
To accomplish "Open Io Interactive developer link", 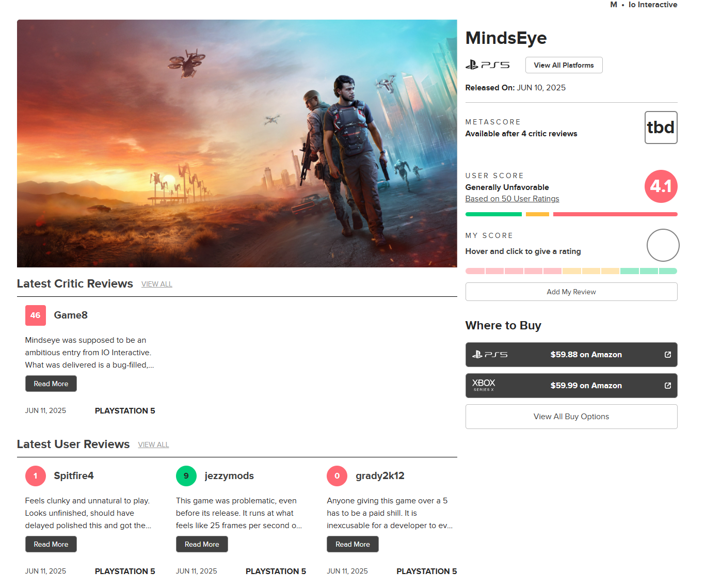I will coord(653,5).
